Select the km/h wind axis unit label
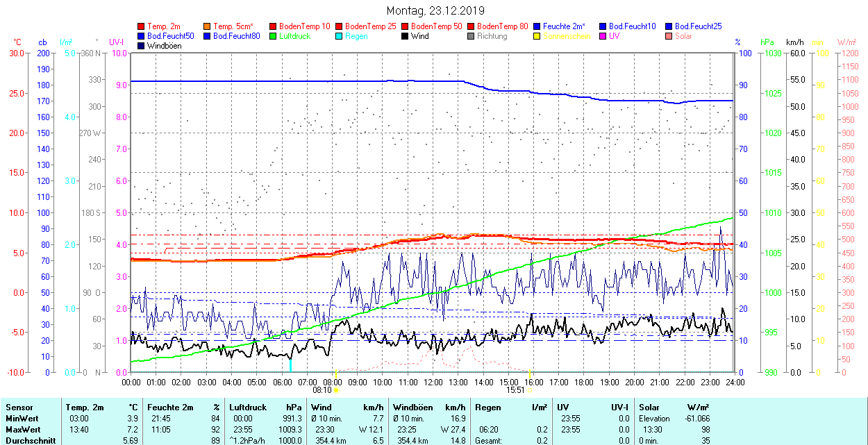This screenshot has width=868, height=445. [x=794, y=42]
